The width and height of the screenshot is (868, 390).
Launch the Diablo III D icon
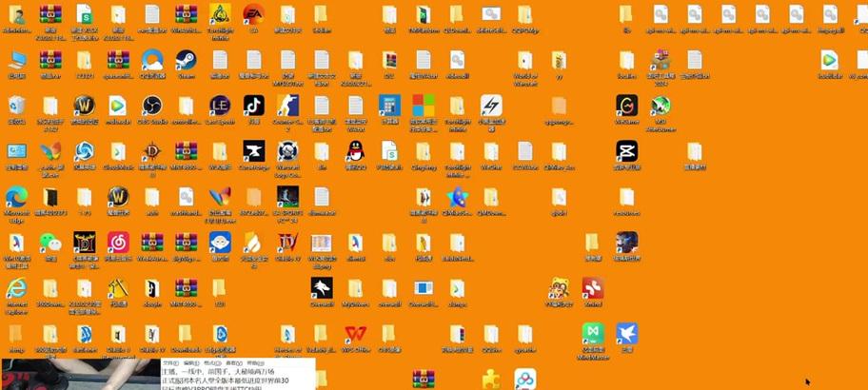tap(151, 151)
